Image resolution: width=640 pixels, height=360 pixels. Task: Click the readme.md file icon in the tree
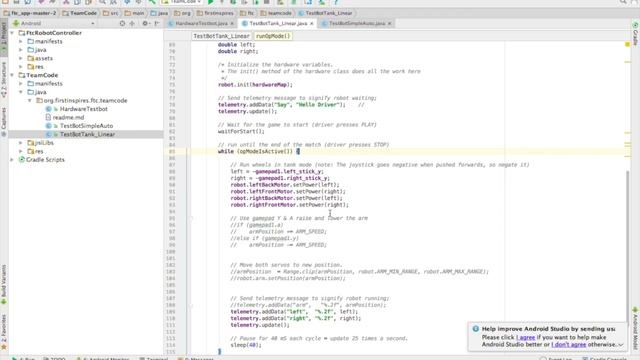click(49, 118)
